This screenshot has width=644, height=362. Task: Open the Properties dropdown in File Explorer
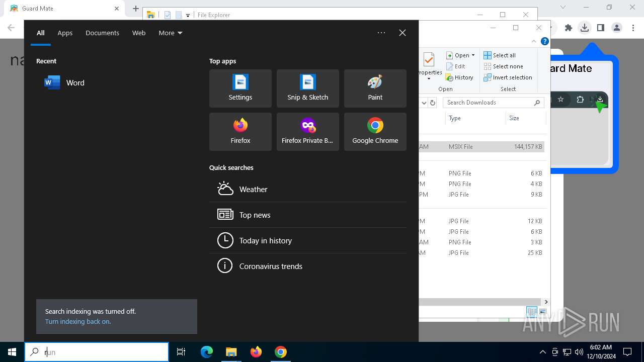[x=429, y=78]
